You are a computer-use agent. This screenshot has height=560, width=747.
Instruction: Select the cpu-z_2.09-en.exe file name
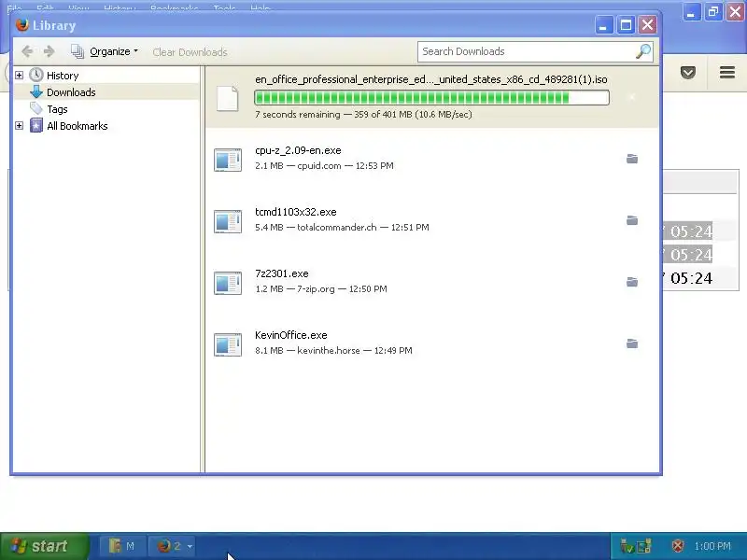[298, 150]
